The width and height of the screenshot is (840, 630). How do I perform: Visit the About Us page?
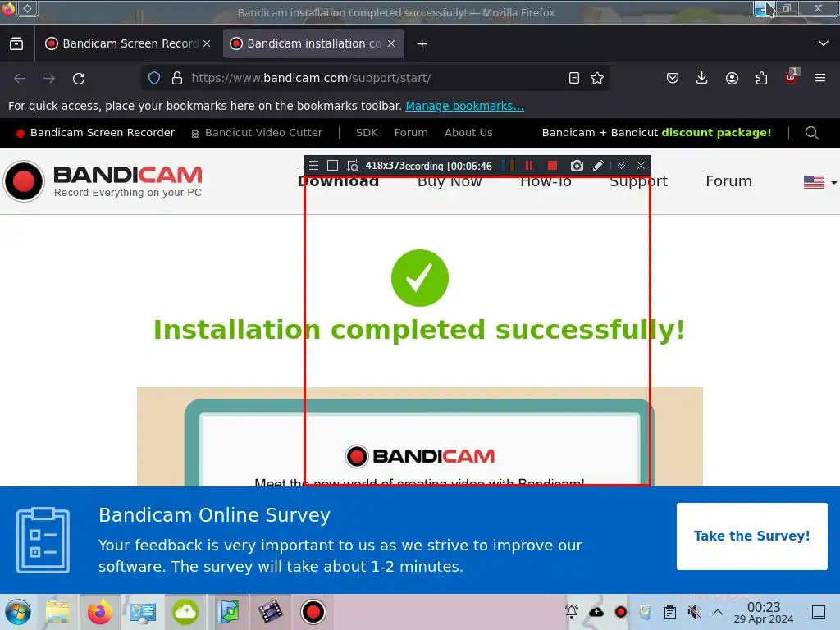[468, 133]
